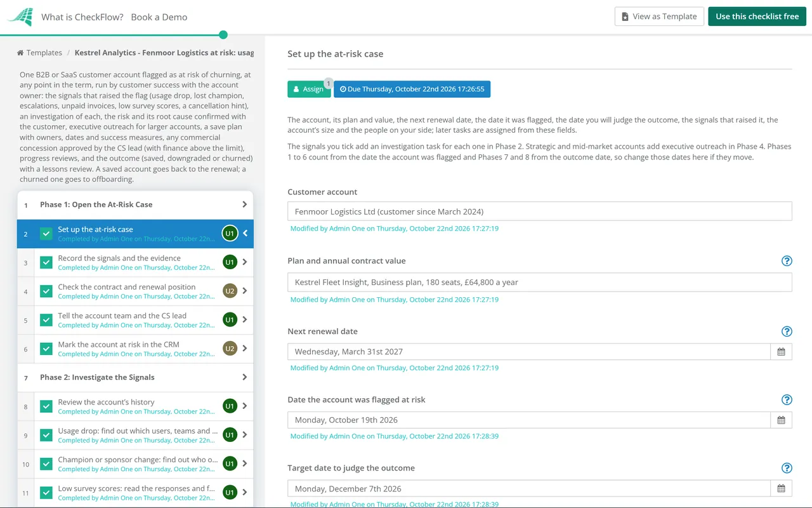This screenshot has height=508, width=812.
Task: Toggle checkbox for Mark the account at risk
Action: (x=46, y=349)
